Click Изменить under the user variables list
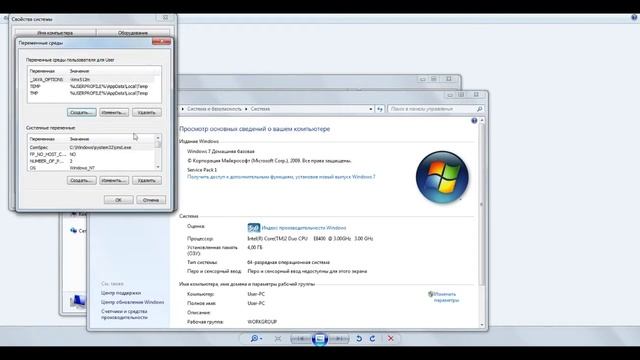 click(114, 112)
